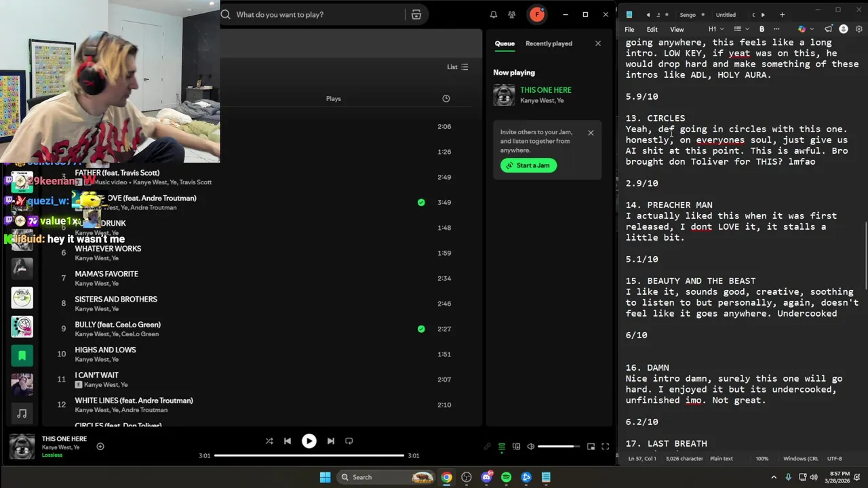Seek on the Spotify playback progress bar
The height and width of the screenshot is (488, 868).
(x=309, y=455)
